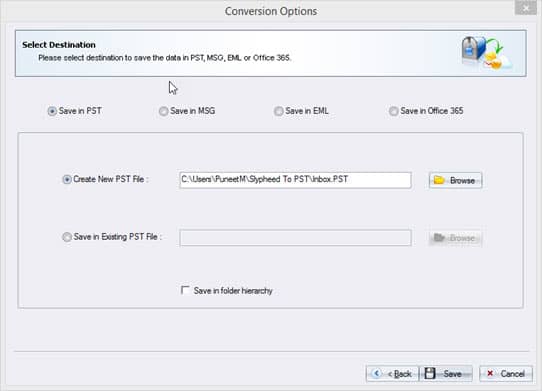Click the Cancel button label

(513, 374)
